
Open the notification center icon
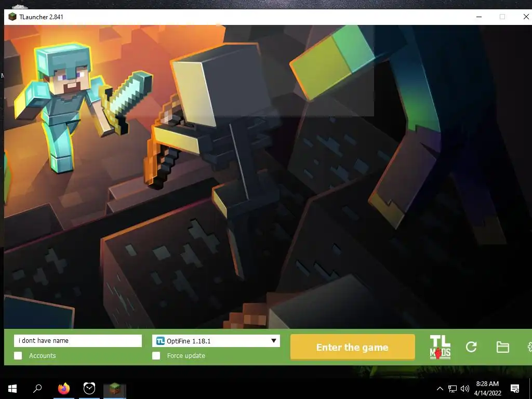click(x=515, y=389)
